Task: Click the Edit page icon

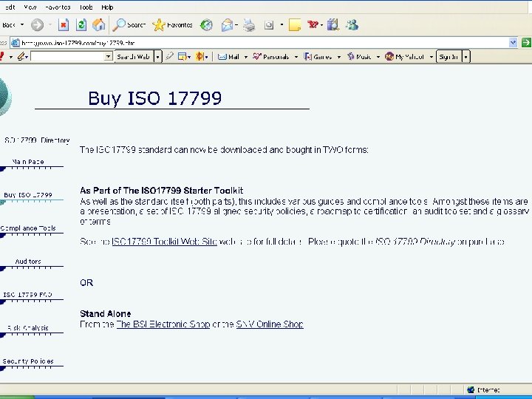Action: (x=269, y=25)
